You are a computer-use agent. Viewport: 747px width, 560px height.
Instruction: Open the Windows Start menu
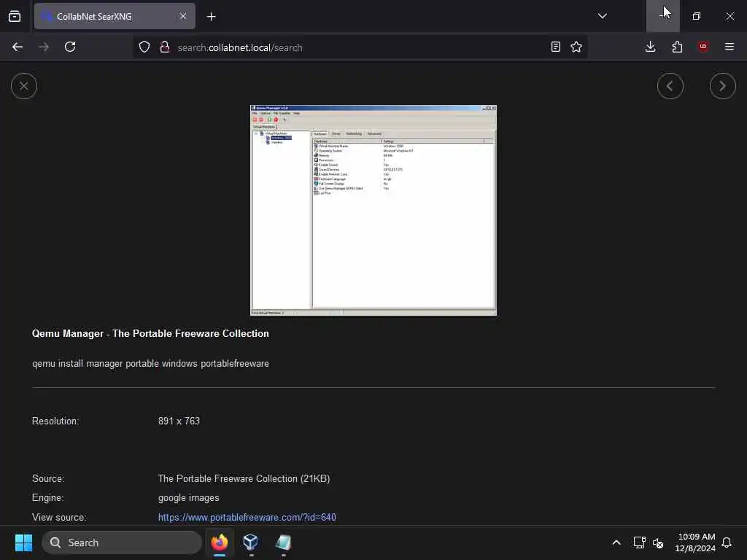coord(23,542)
